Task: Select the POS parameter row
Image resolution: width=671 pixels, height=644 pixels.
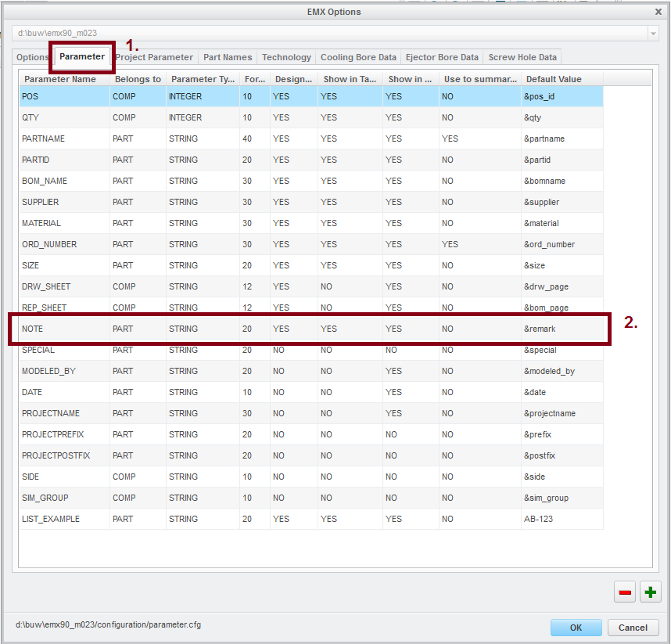Action: (x=311, y=96)
